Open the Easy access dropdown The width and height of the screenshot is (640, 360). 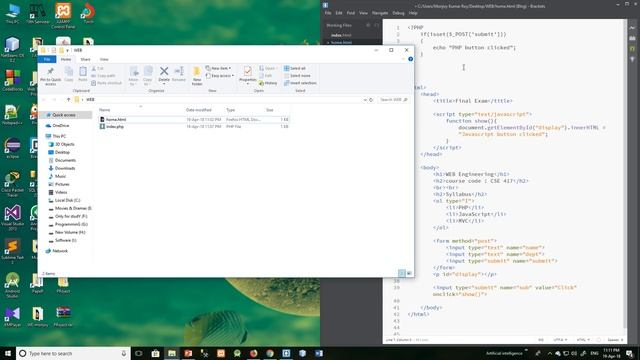(220, 76)
